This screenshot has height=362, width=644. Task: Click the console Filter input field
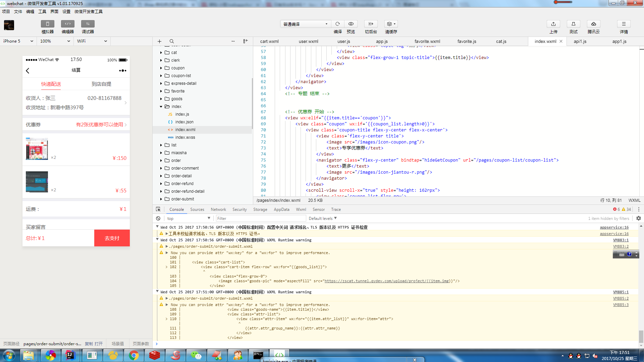261,219
